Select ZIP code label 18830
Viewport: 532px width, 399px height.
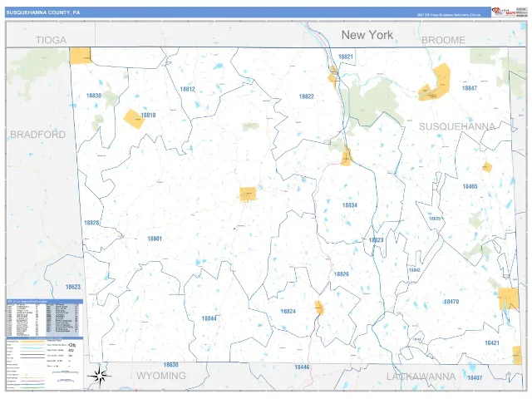[94, 96]
